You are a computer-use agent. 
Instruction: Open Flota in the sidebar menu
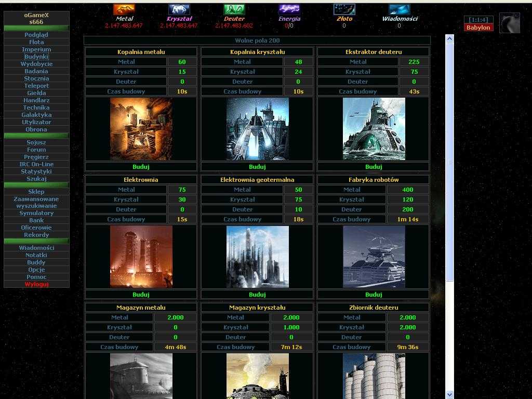click(x=36, y=42)
